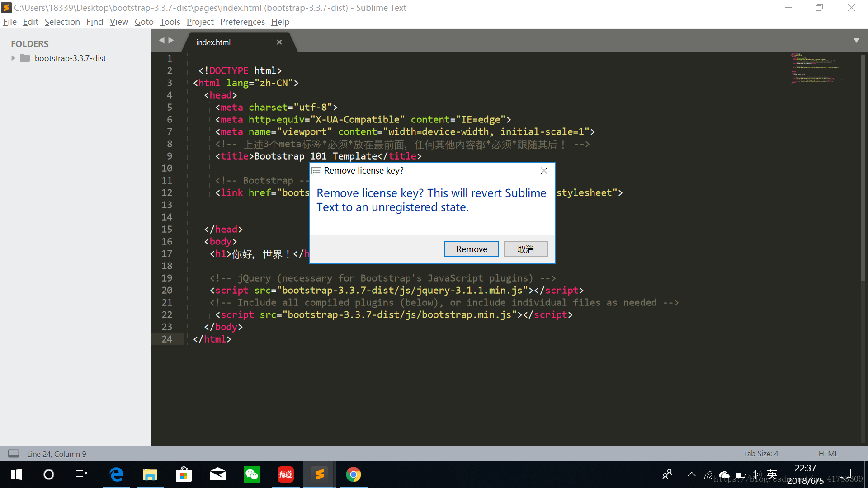The image size is (868, 488).
Task: Open People icon in system tray
Action: coord(667,474)
